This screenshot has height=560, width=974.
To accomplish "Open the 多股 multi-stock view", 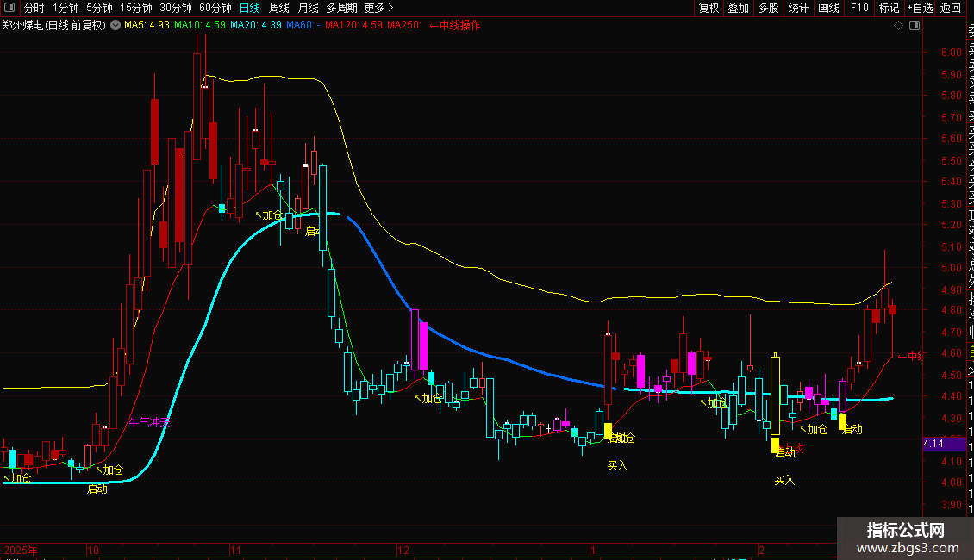I will (x=768, y=8).
